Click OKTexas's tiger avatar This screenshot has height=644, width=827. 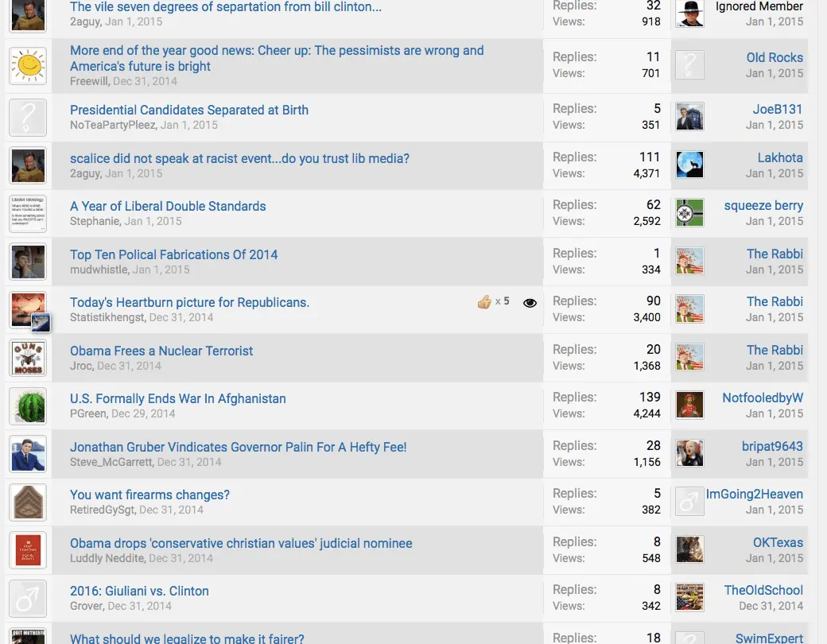point(690,549)
